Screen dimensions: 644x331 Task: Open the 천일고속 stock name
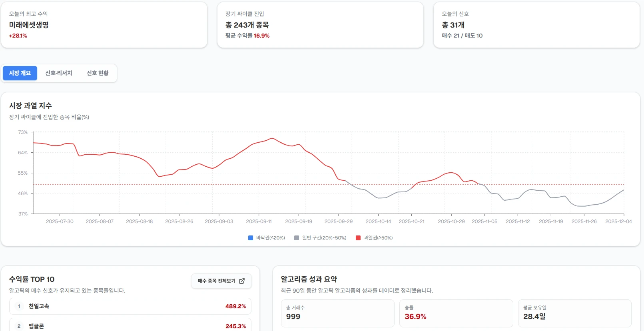pos(39,306)
